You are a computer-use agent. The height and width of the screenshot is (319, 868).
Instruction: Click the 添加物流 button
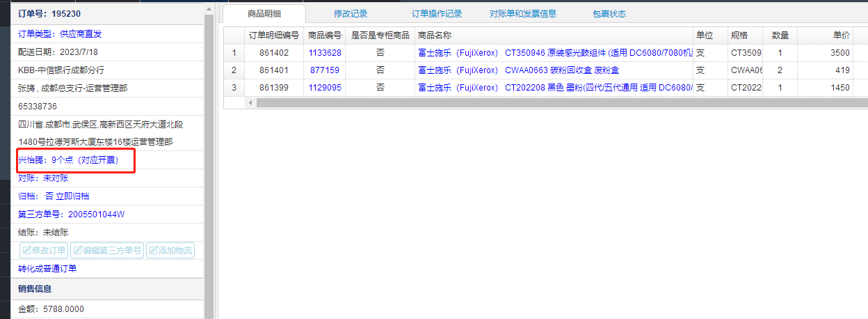click(x=170, y=251)
